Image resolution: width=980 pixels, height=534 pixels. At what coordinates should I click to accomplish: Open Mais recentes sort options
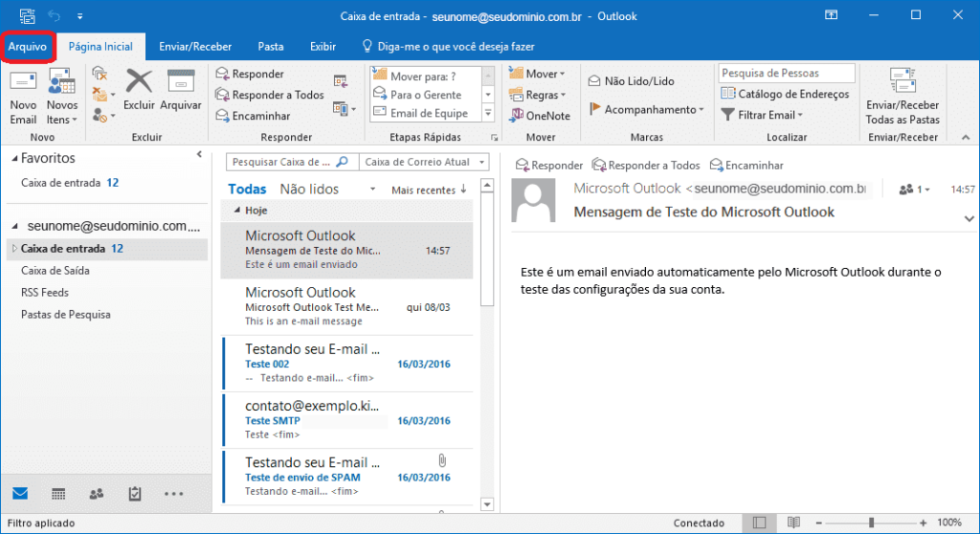tap(429, 190)
